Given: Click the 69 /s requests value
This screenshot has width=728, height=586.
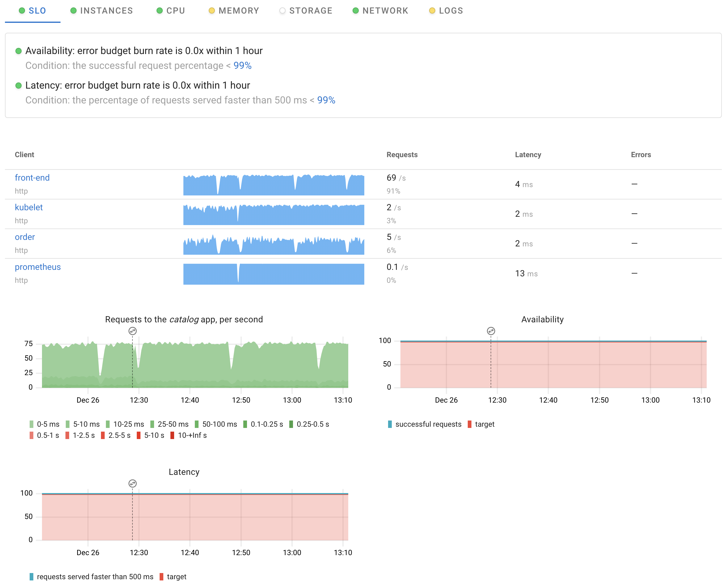Looking at the screenshot, I should [x=396, y=178].
